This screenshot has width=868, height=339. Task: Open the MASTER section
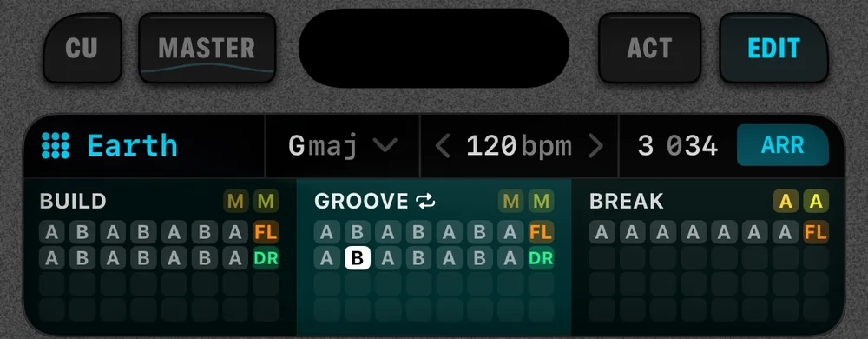tap(207, 48)
